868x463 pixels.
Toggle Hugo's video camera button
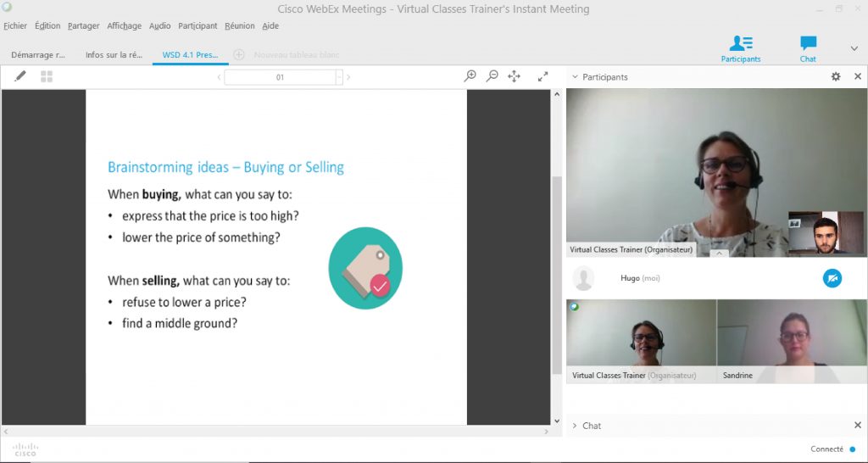point(832,278)
